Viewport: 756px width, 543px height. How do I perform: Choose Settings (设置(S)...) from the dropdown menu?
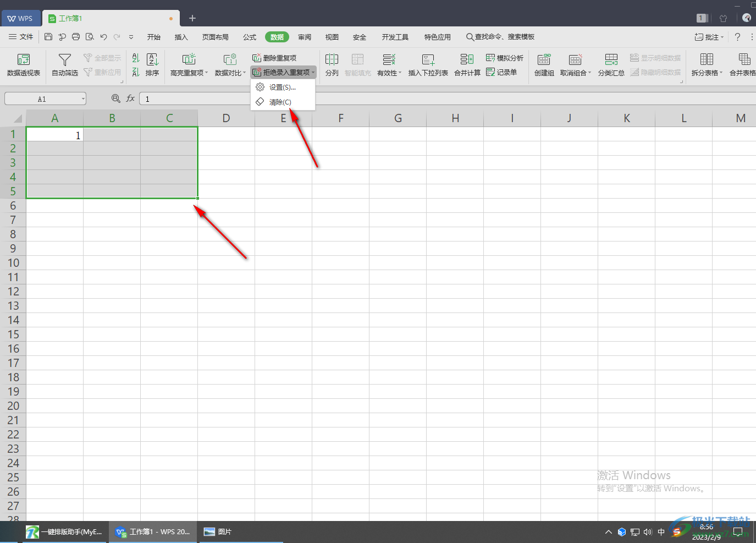283,87
